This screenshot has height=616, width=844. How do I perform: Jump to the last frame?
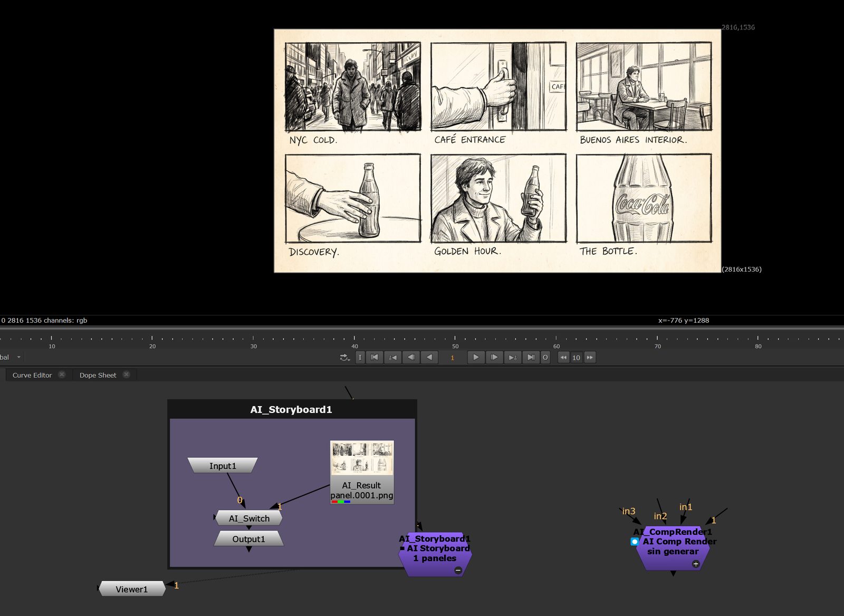[x=531, y=358]
